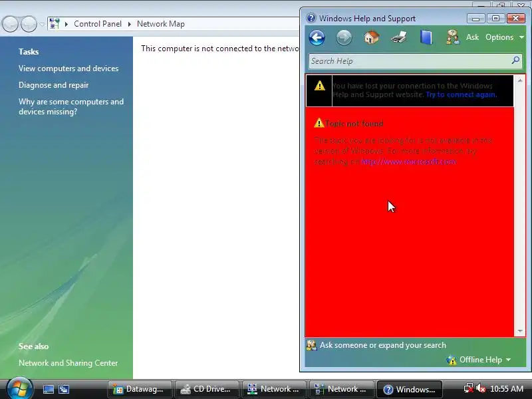The height and width of the screenshot is (399, 532).
Task: Close the Windows Help and Support window
Action: pyautogui.click(x=516, y=19)
